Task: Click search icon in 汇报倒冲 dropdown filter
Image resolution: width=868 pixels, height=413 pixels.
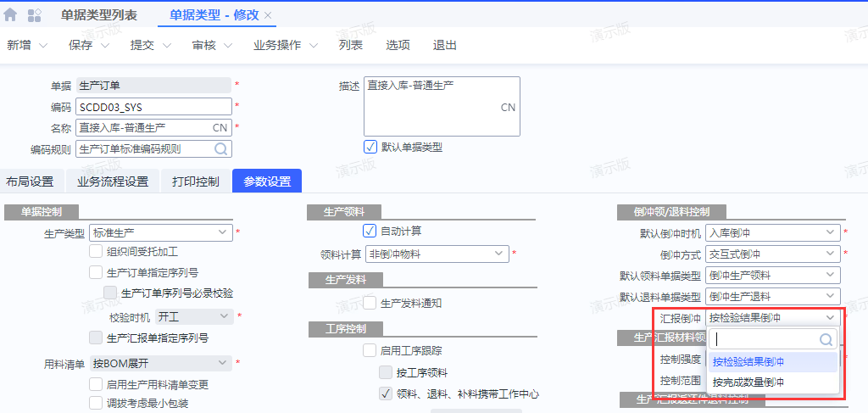Action: [826, 340]
